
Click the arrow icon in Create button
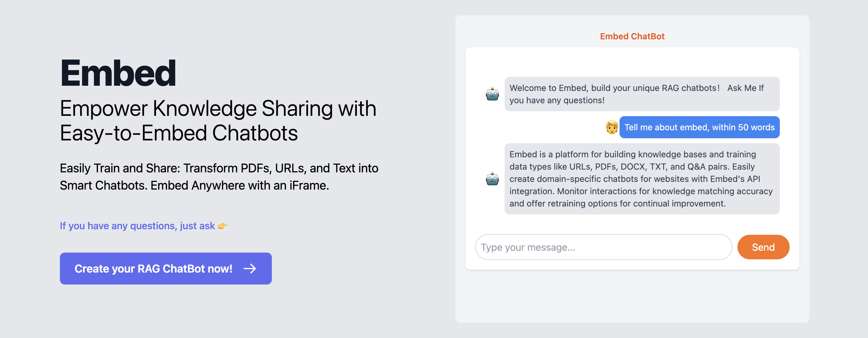pos(250,269)
